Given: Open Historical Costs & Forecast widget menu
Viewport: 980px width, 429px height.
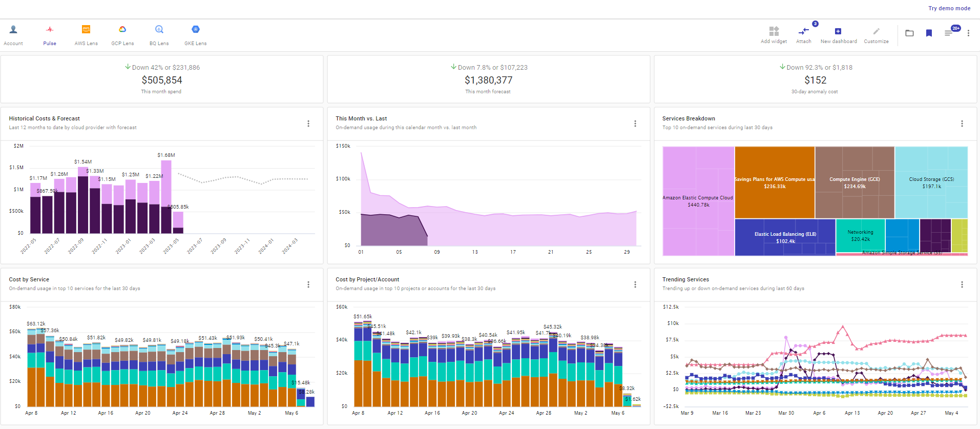Looking at the screenshot, I should [x=308, y=124].
